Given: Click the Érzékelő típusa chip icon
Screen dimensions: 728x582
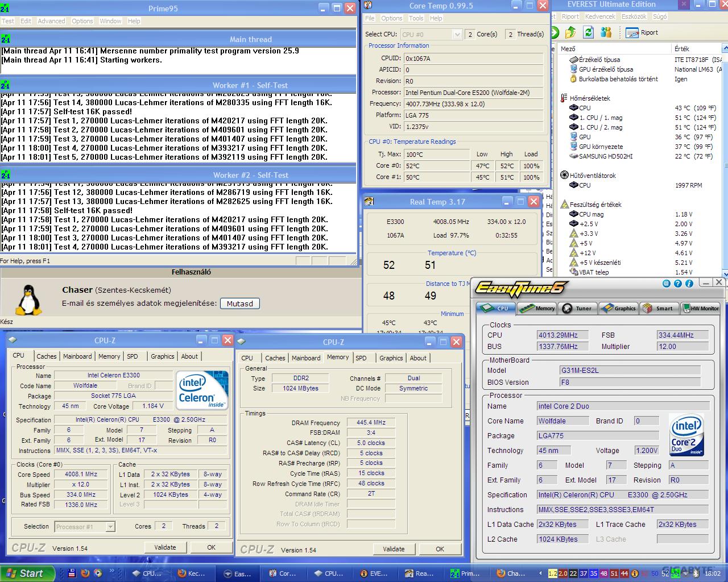Looking at the screenshot, I should 573,60.
